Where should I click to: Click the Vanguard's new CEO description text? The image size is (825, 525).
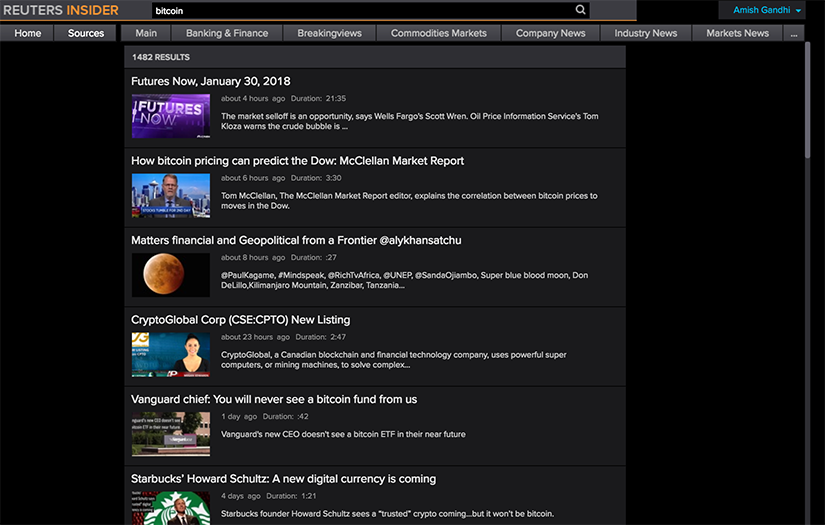click(343, 434)
